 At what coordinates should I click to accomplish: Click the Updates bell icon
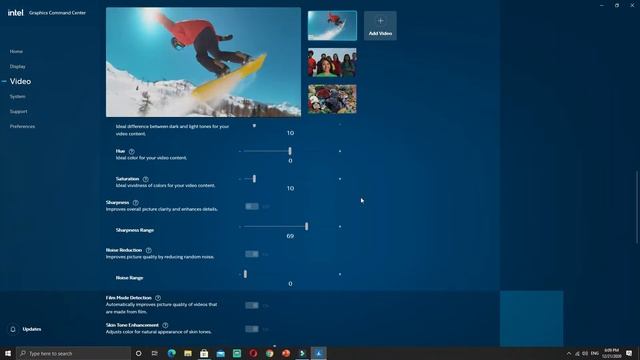tap(13, 329)
